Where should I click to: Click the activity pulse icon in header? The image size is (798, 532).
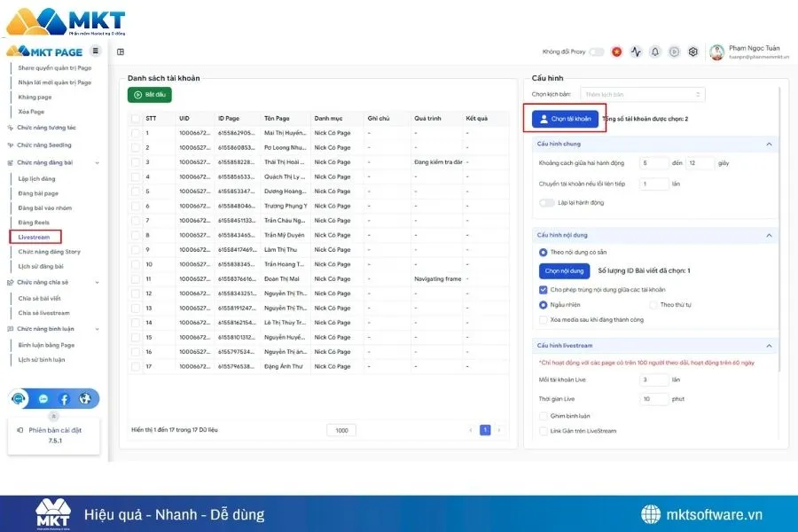click(x=636, y=52)
